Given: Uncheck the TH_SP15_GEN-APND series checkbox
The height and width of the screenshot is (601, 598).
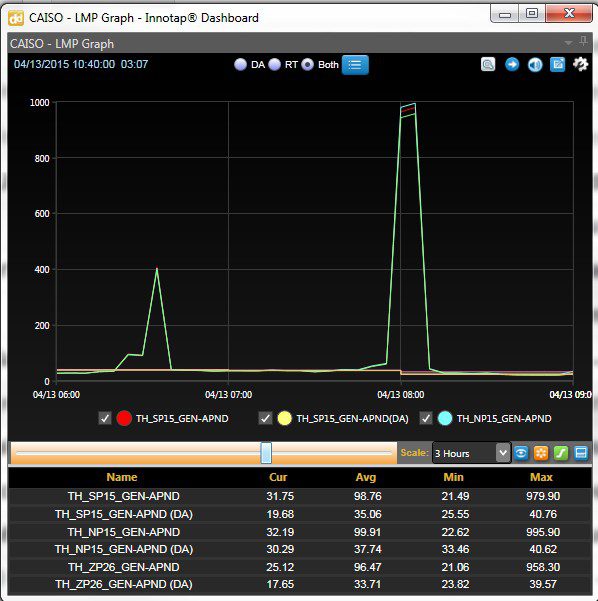Looking at the screenshot, I should [x=105, y=418].
